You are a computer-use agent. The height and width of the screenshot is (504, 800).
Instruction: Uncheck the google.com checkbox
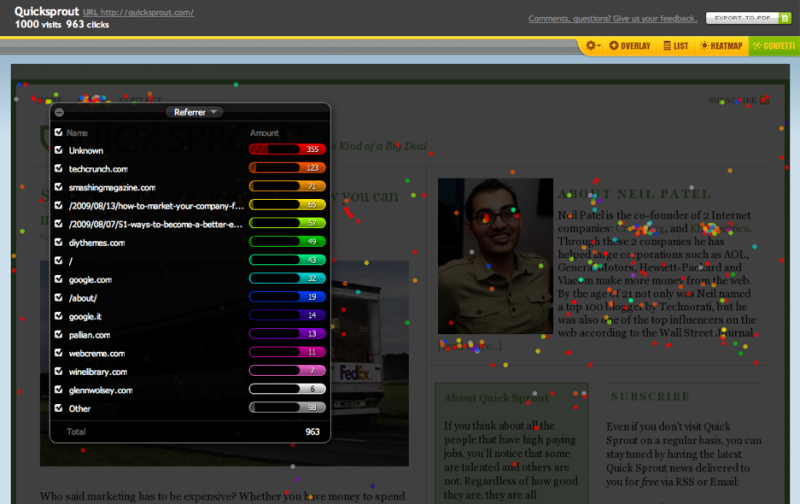point(59,279)
